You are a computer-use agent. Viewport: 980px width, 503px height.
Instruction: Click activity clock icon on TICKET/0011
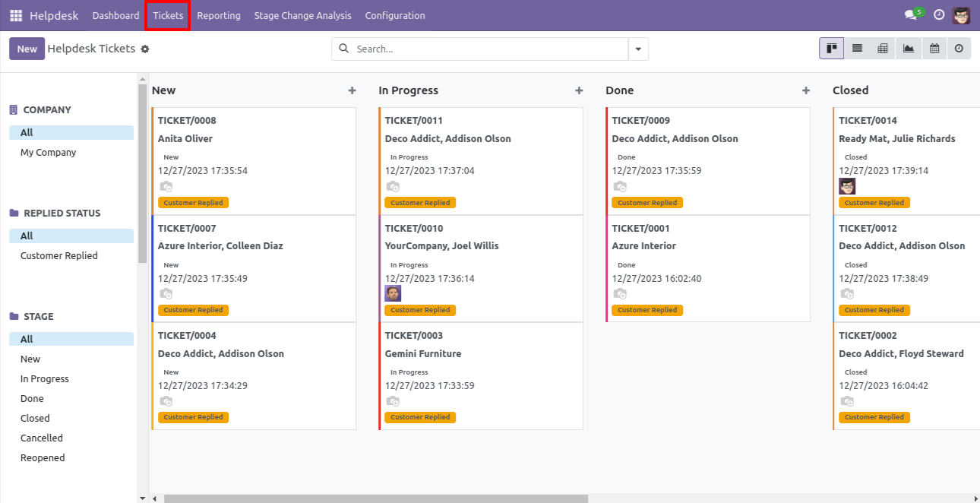393,187
